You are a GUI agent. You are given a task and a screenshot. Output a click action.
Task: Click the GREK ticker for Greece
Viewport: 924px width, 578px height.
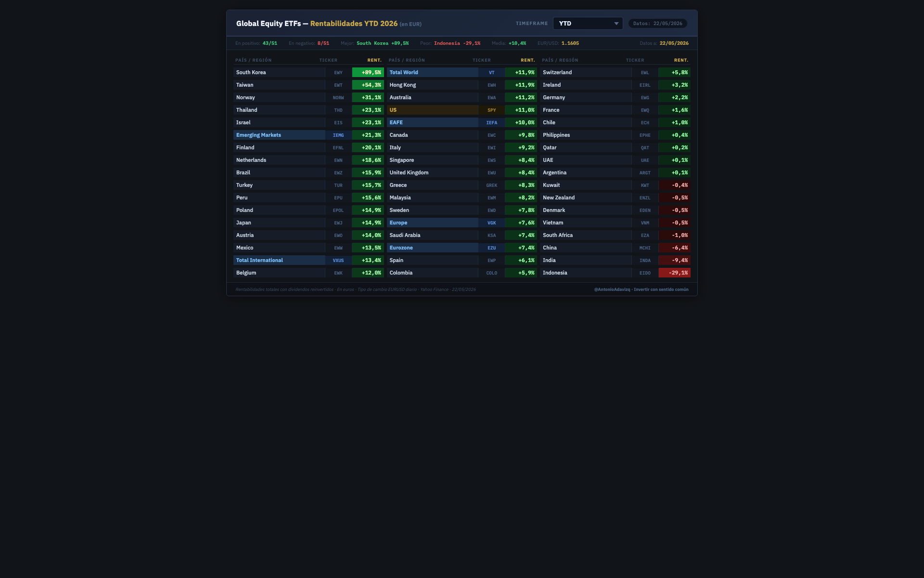pyautogui.click(x=491, y=185)
